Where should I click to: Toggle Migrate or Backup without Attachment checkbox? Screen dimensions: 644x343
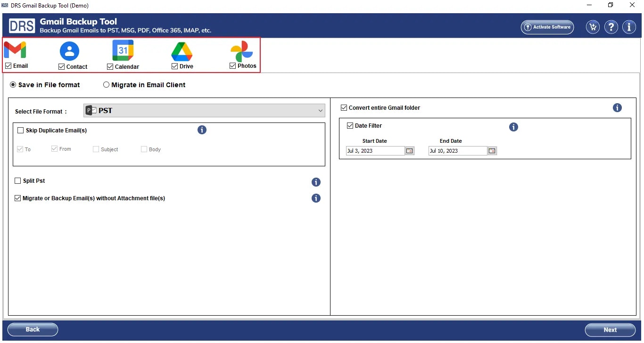(18, 198)
